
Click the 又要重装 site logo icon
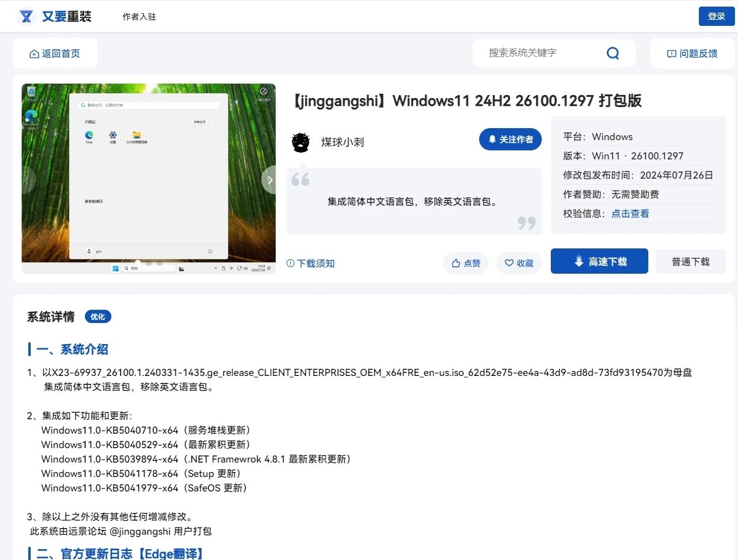[x=26, y=16]
